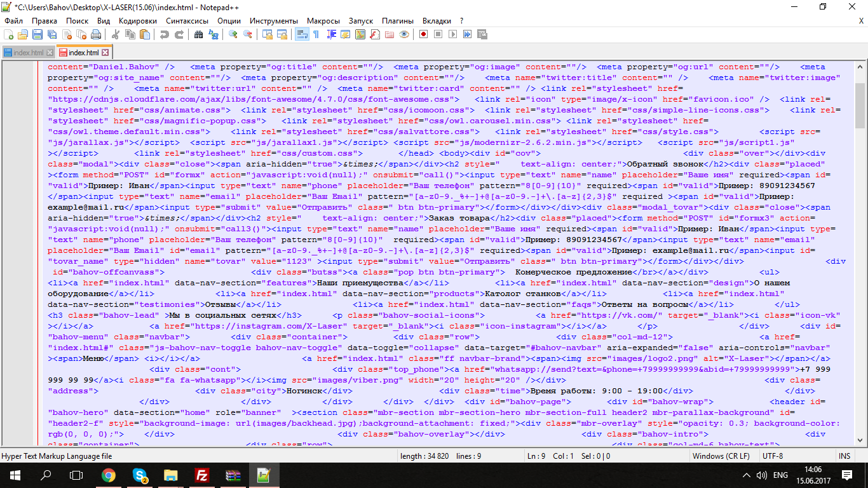Open the Вид menu
This screenshot has height=488, width=868.
click(104, 21)
